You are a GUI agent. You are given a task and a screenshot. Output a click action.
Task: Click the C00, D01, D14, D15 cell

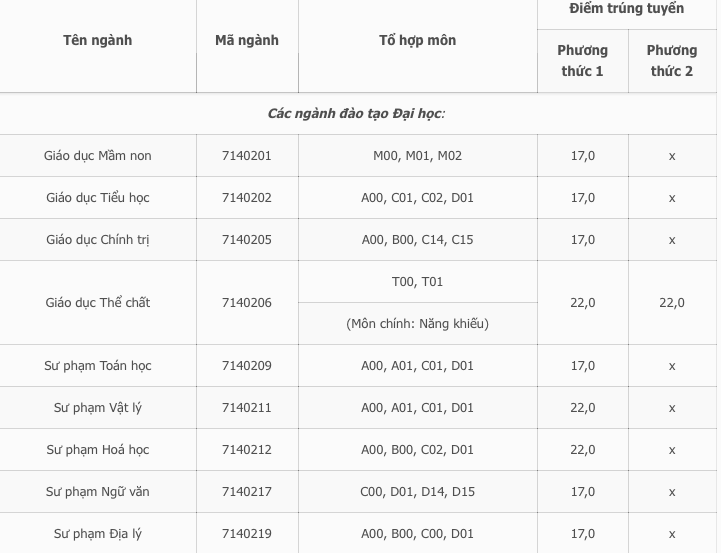click(417, 492)
